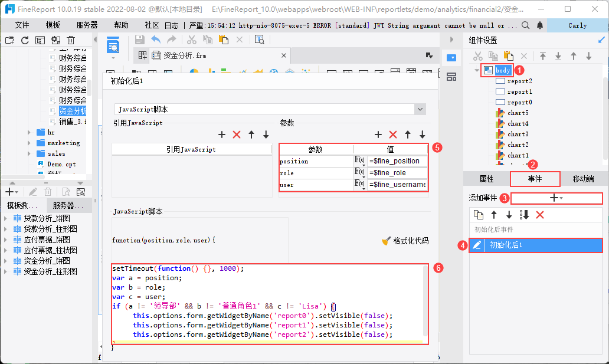This screenshot has height=364, width=609.
Task: Add a parameter with plus icon
Action: pos(378,135)
